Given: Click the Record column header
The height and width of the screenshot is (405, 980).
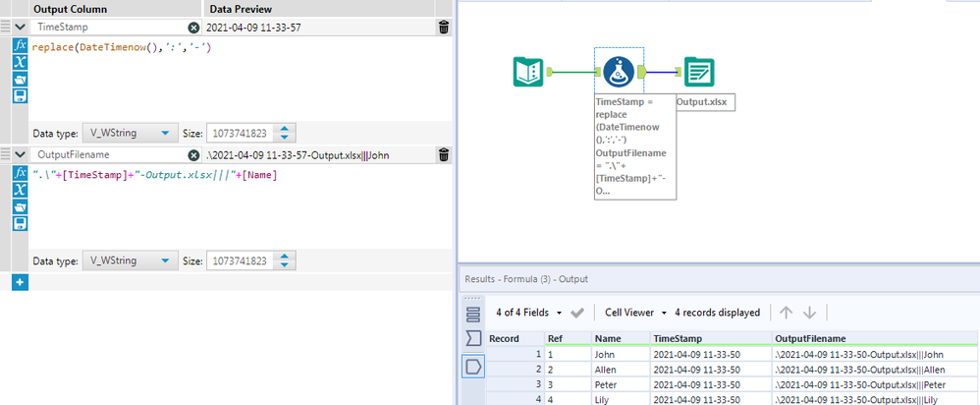Looking at the screenshot, I should (x=517, y=339).
